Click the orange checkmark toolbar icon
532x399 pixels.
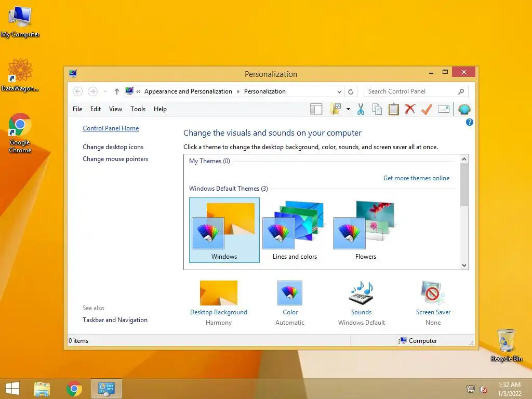(427, 109)
